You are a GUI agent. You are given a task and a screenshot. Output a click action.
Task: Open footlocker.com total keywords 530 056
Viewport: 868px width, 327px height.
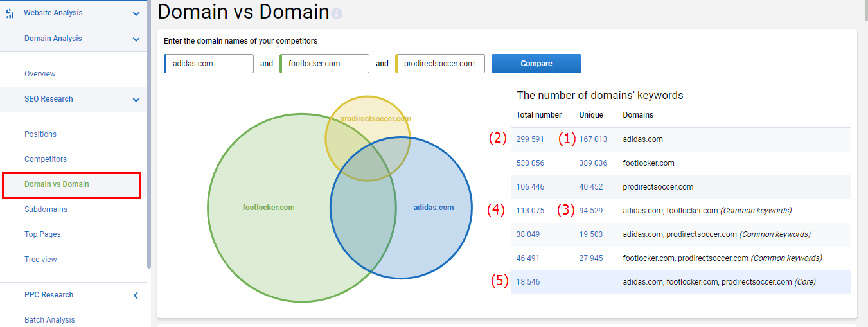coord(530,163)
